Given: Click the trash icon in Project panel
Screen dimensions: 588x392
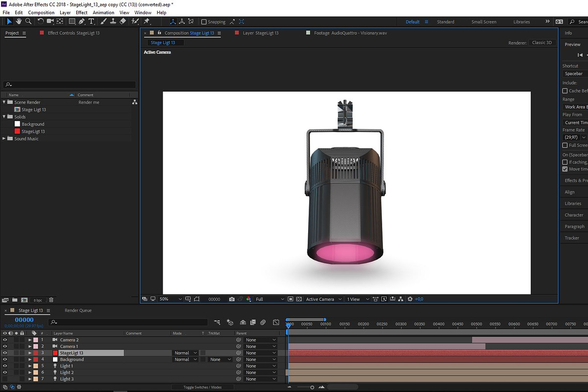Looking at the screenshot, I should tap(51, 300).
